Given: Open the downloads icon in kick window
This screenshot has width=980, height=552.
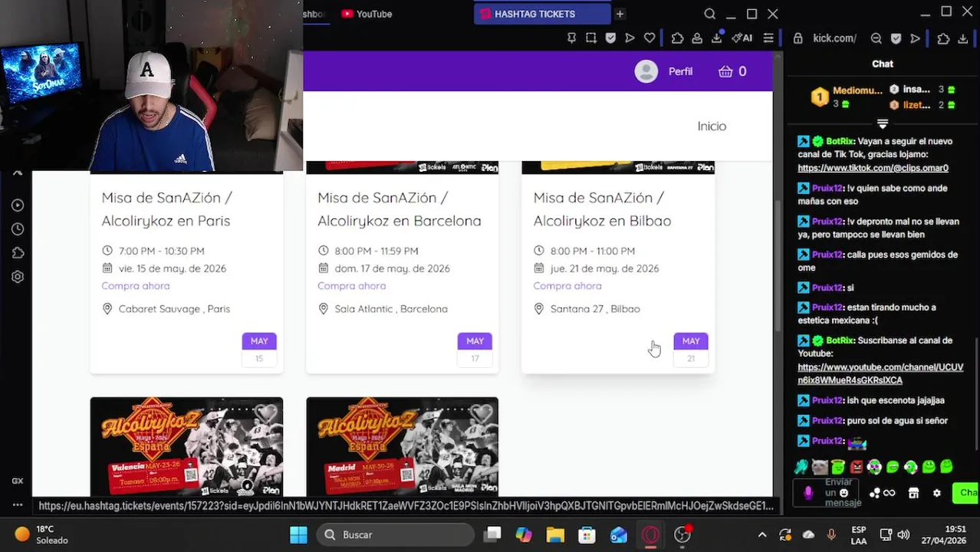Looking at the screenshot, I should [963, 38].
